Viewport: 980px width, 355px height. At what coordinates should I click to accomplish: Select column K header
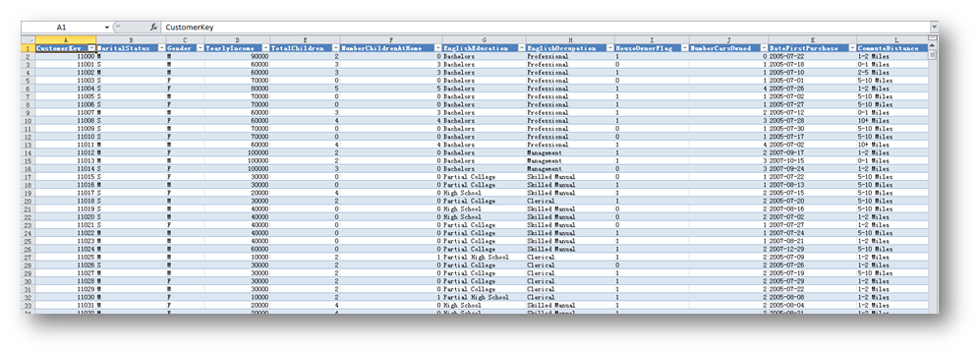pyautogui.click(x=813, y=39)
